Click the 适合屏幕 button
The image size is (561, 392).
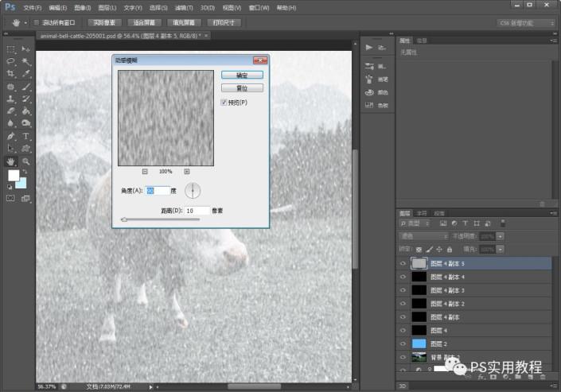[x=145, y=23]
